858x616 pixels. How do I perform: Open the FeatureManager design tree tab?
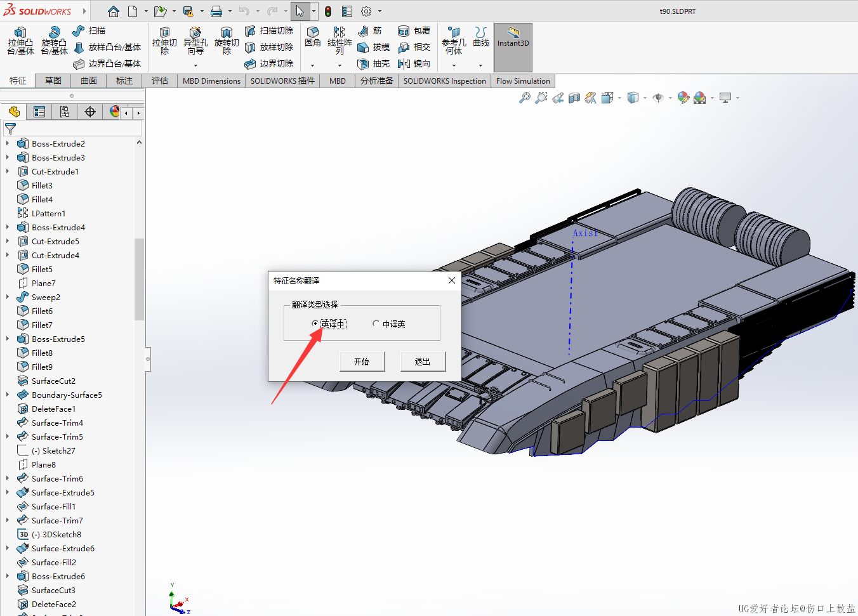pos(14,112)
